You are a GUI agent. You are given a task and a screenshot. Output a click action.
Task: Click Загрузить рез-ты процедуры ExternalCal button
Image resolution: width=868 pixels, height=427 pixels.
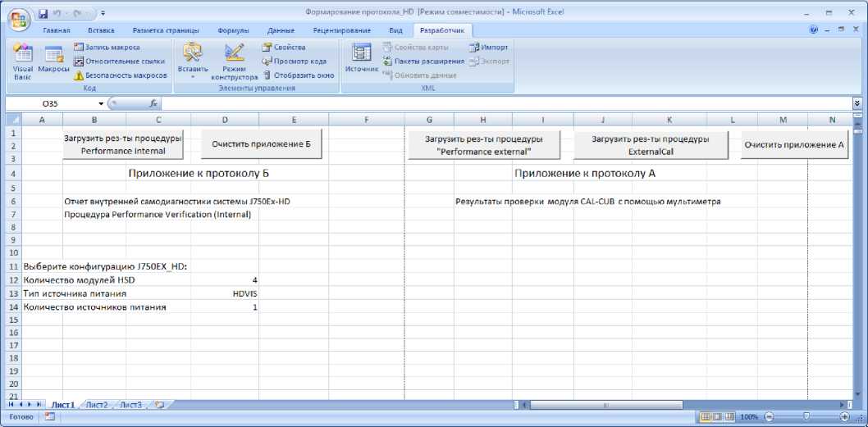tap(650, 145)
